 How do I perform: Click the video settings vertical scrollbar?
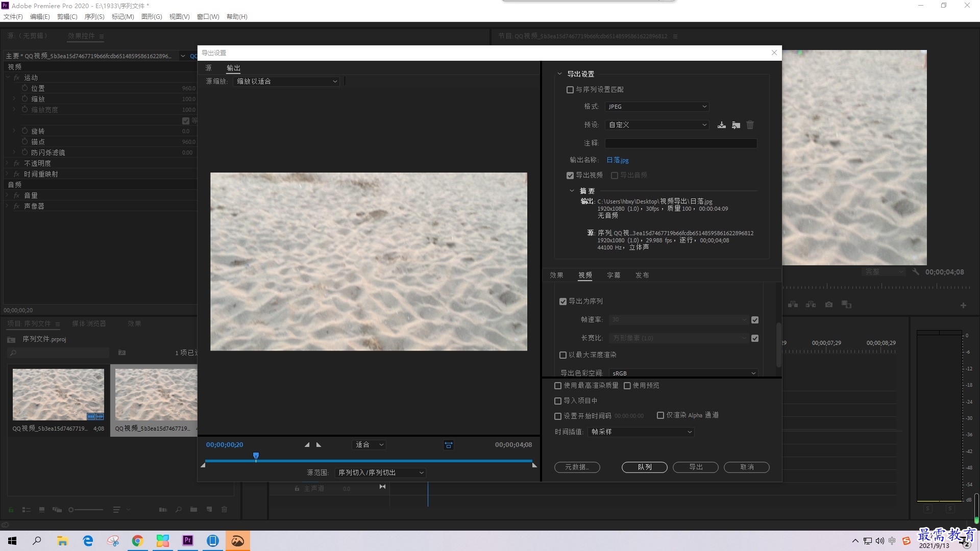[778, 345]
